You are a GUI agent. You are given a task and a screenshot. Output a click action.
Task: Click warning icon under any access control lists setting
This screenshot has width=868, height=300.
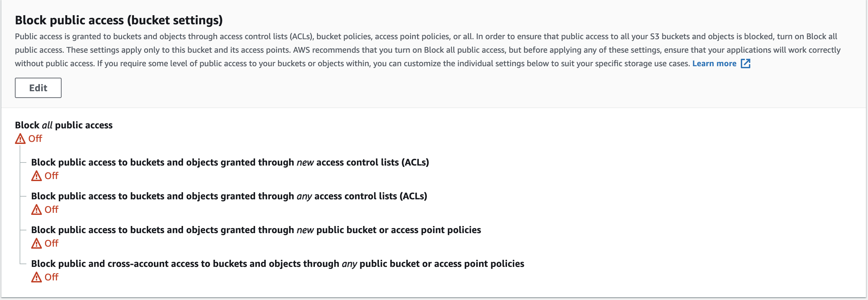pyautogui.click(x=37, y=210)
